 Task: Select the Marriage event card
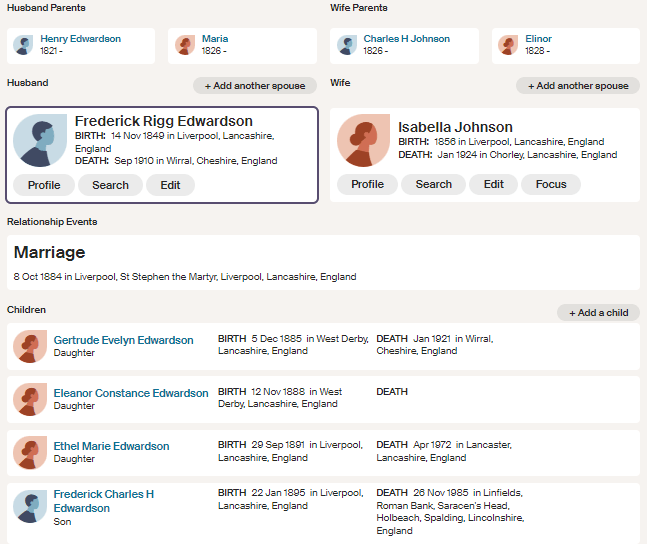323,263
